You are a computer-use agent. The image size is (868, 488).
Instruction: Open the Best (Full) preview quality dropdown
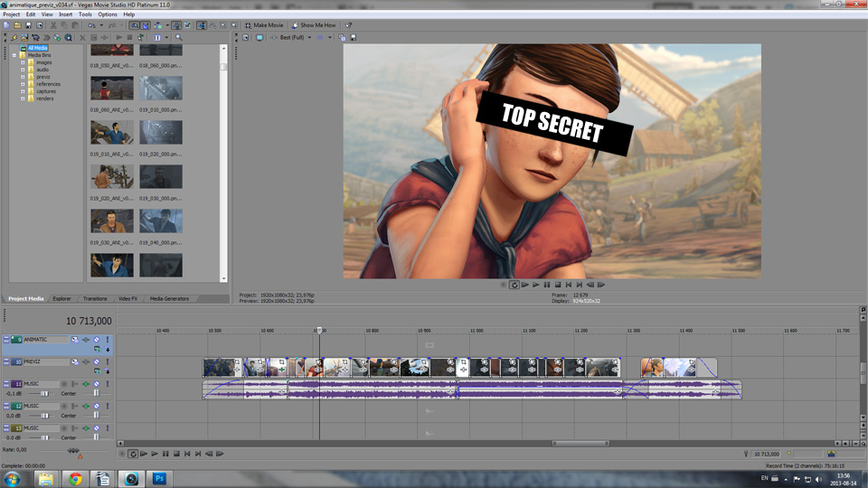pos(293,38)
